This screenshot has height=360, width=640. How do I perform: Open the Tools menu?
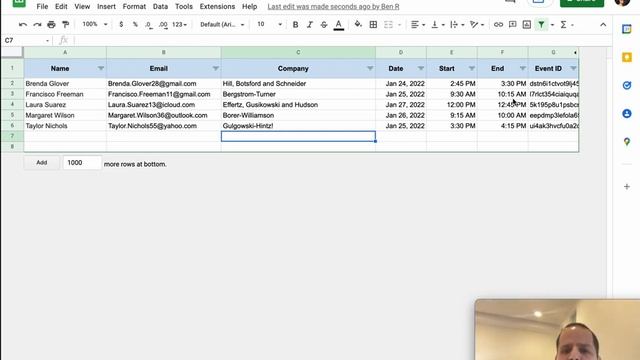click(x=184, y=7)
